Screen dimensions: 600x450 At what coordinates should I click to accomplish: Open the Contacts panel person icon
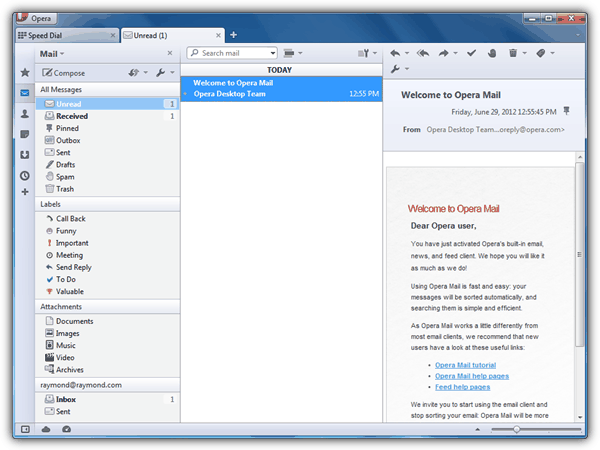[25, 114]
